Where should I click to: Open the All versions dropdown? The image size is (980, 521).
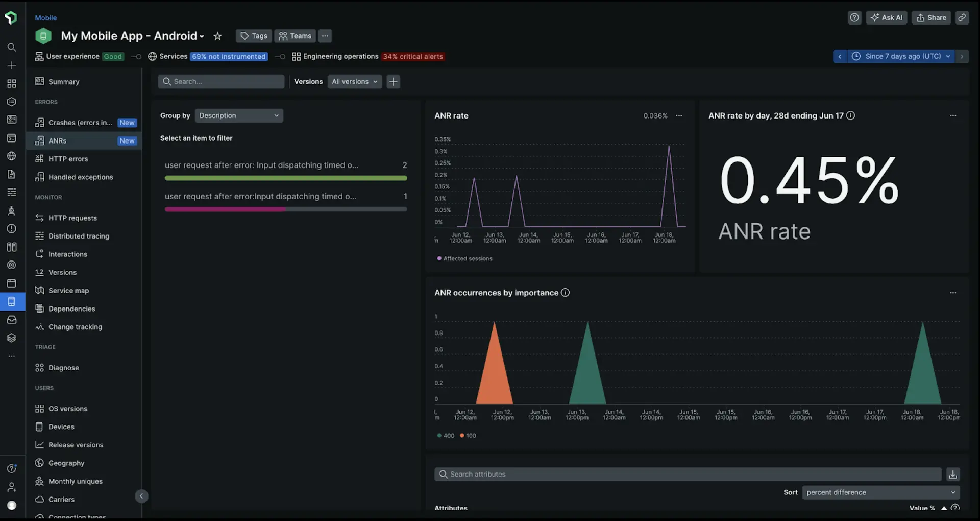[x=355, y=82]
